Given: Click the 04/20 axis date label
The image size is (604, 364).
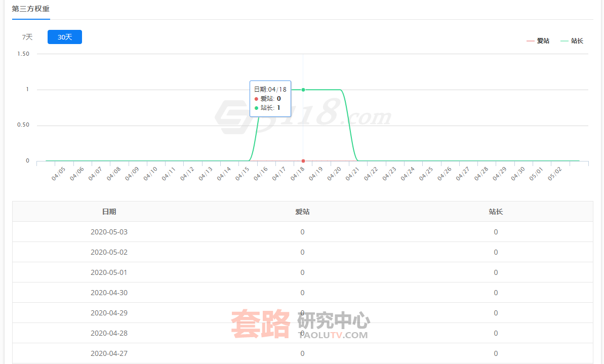Looking at the screenshot, I should [334, 174].
